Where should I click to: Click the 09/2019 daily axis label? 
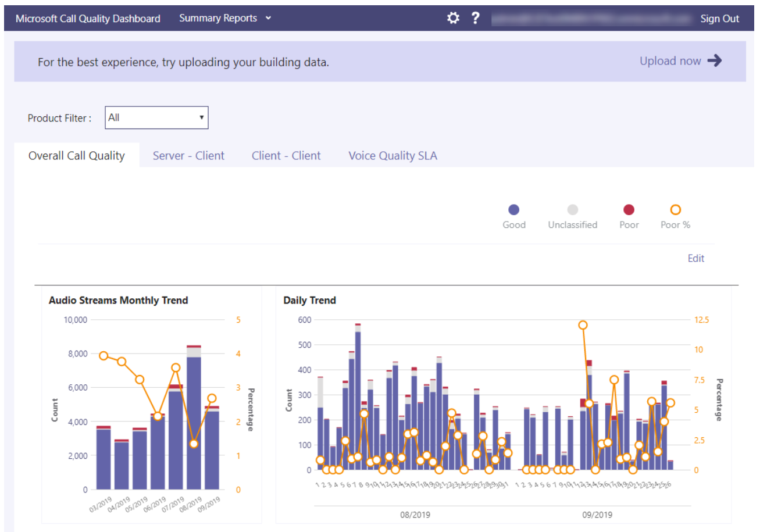pos(597,515)
